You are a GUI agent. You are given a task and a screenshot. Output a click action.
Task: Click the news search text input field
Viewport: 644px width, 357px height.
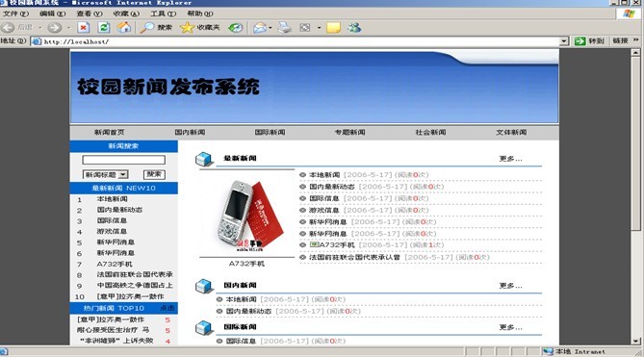coord(123,160)
